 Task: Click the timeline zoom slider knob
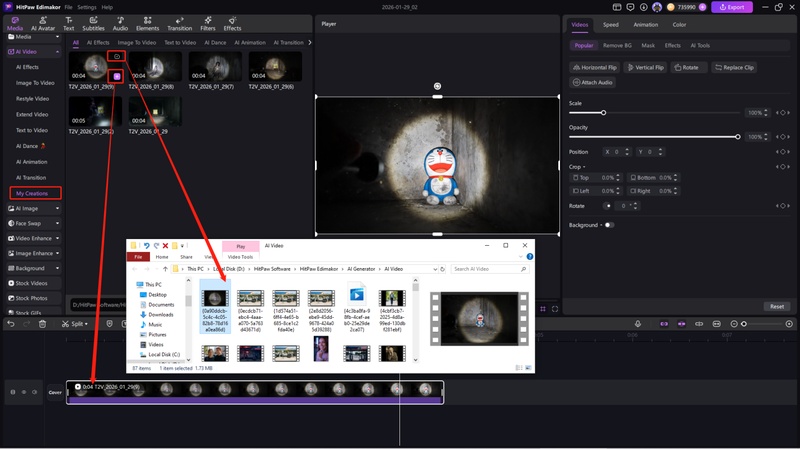click(744, 324)
